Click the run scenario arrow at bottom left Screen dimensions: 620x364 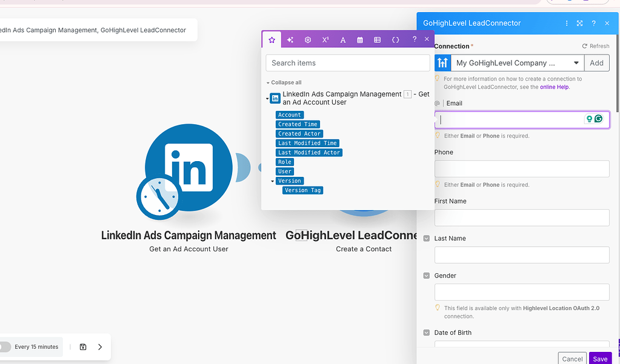(x=100, y=346)
